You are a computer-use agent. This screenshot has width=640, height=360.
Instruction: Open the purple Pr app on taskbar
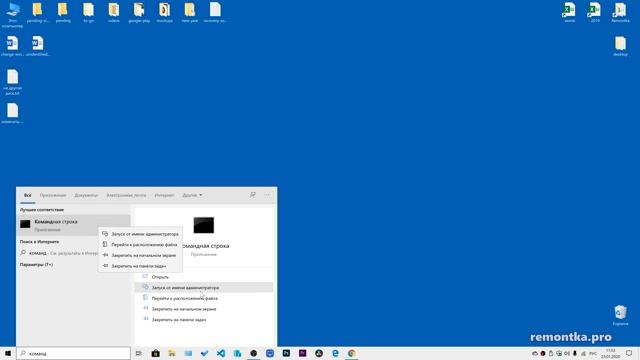(x=302, y=353)
